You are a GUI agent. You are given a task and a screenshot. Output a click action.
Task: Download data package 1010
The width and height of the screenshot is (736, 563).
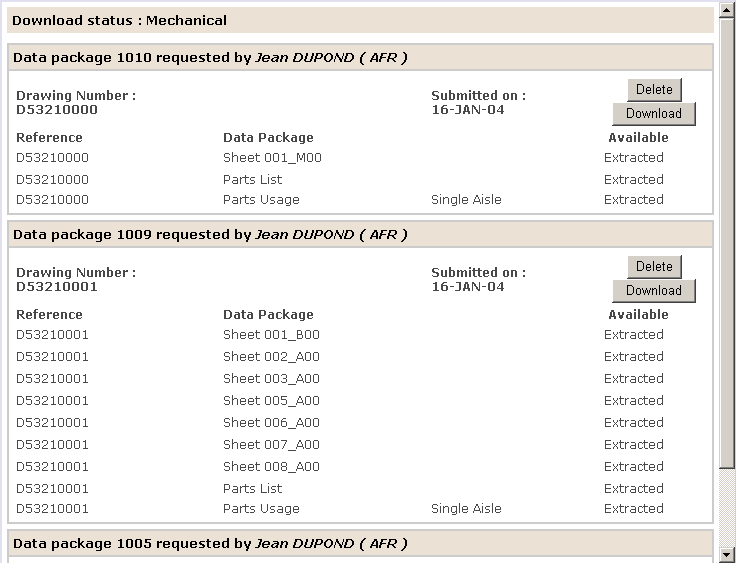pos(654,113)
